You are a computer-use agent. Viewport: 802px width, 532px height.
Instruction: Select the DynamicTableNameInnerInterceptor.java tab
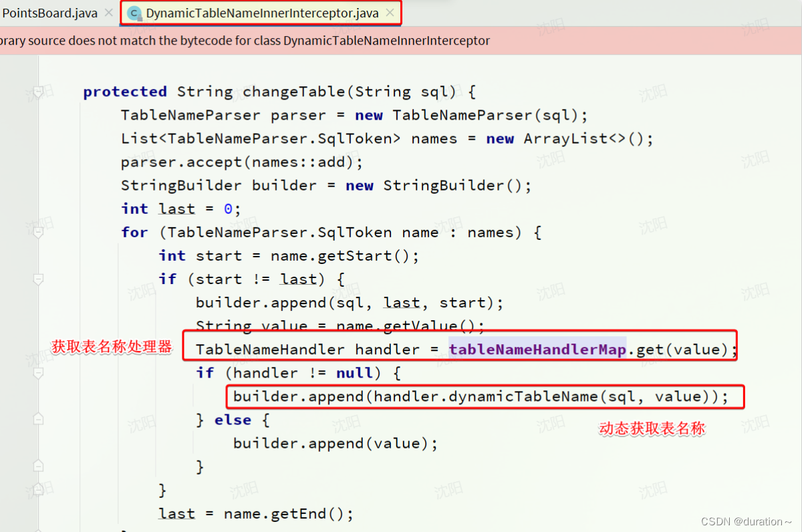(x=261, y=12)
